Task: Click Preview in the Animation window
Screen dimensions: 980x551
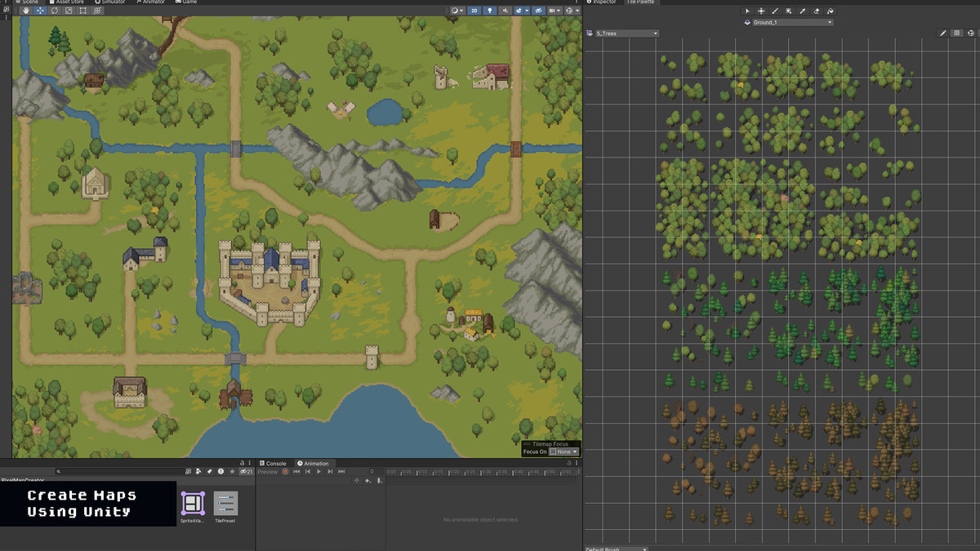Action: tap(268, 471)
